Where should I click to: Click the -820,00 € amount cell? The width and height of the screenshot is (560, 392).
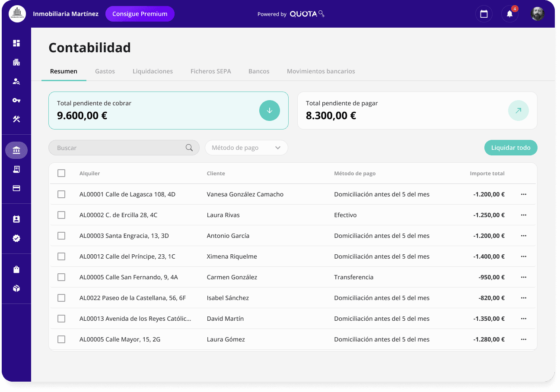(x=492, y=298)
